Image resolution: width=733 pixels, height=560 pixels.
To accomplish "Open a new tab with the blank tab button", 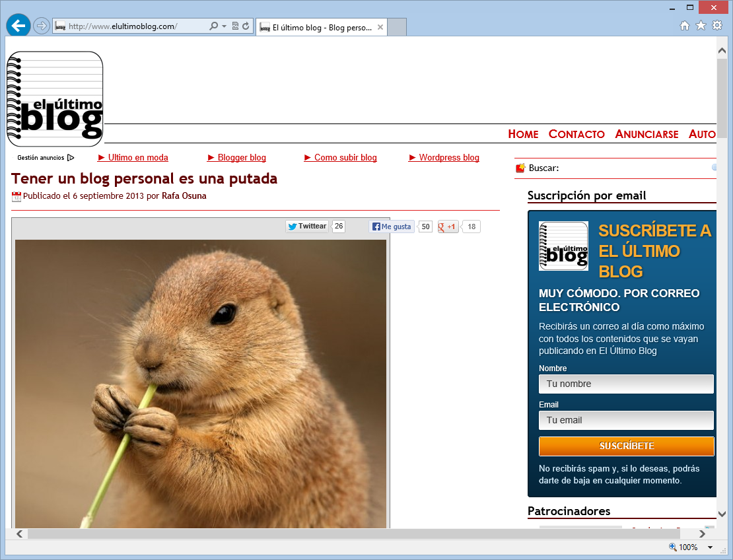I will click(x=397, y=27).
